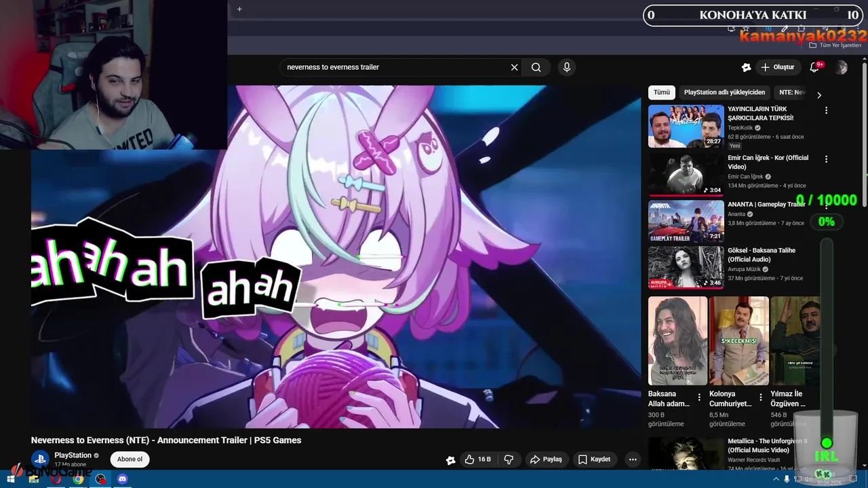Open options for Baksana Allah adam short

[699, 398]
